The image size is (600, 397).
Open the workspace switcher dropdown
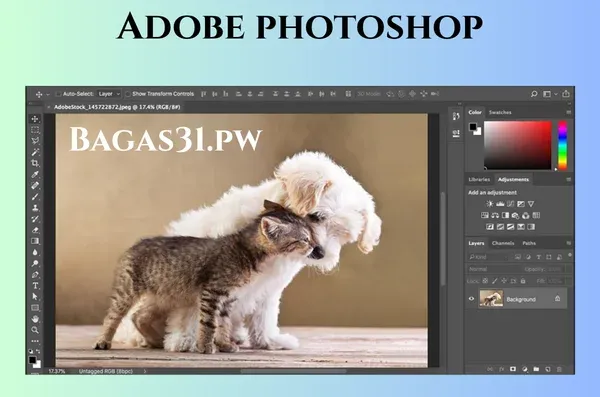[550, 94]
